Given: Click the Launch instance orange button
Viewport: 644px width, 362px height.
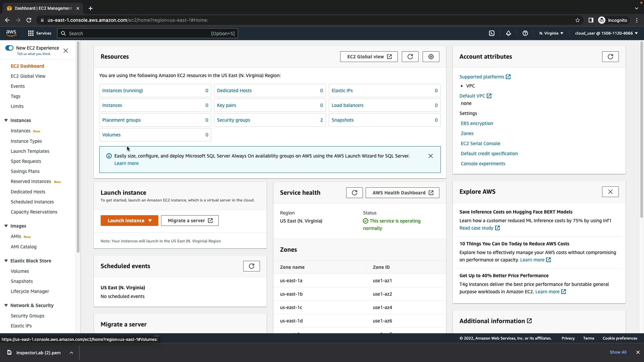Looking at the screenshot, I should coord(126,221).
